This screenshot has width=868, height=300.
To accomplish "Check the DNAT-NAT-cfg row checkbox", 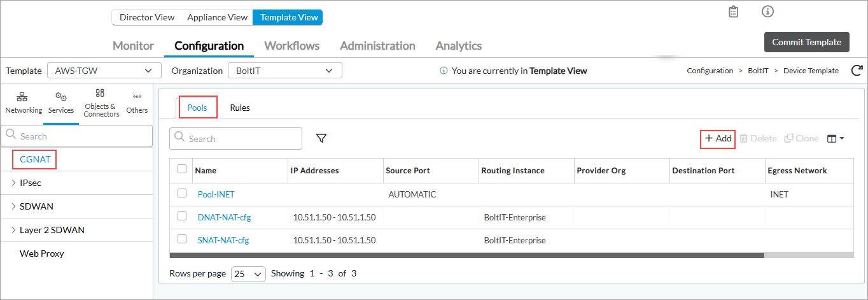I will coord(182,217).
